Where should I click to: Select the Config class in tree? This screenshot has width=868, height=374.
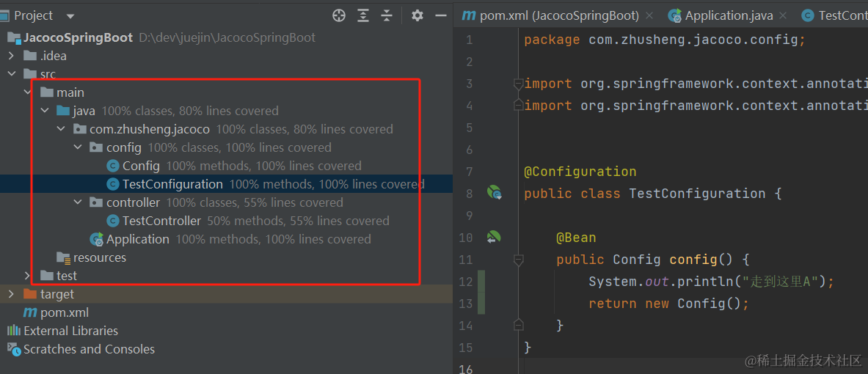[141, 166]
